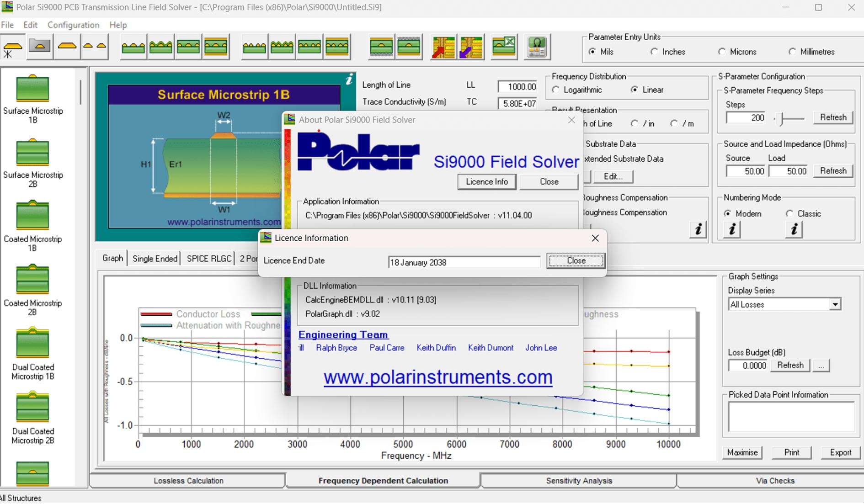Viewport: 864px width, 504px height.
Task: Switch numbering mode to Classic
Action: pyautogui.click(x=789, y=214)
